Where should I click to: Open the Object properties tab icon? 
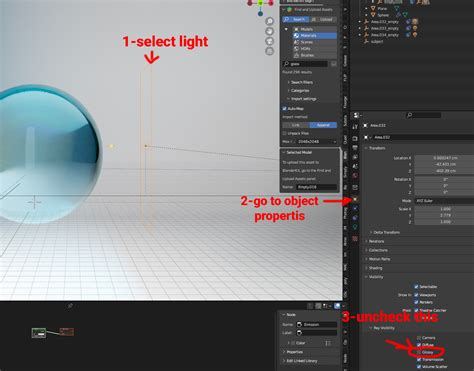[x=355, y=199]
